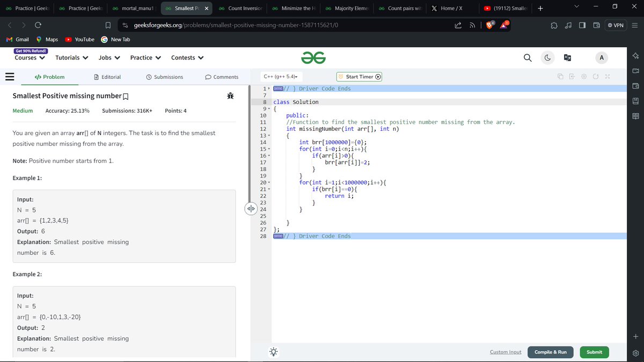Open the media control music note icon
Viewport: 644px width, 362px height.
[x=568, y=25]
